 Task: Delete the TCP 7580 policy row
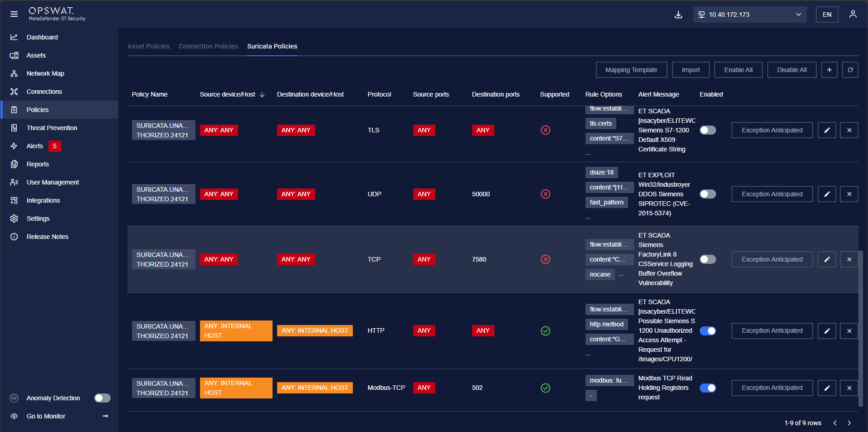pyautogui.click(x=849, y=259)
